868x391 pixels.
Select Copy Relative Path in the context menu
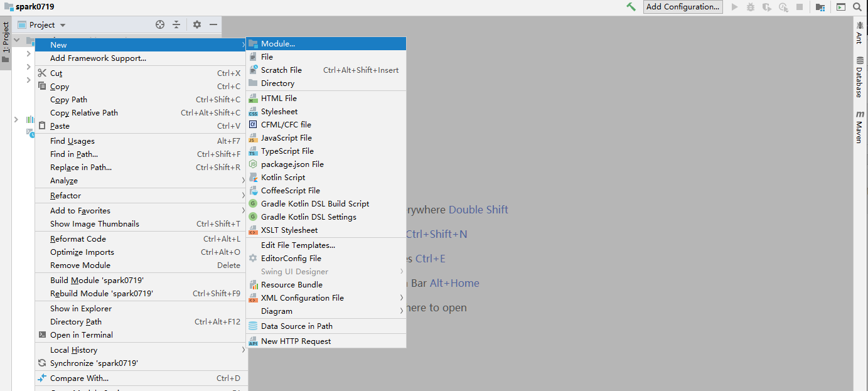point(141,112)
